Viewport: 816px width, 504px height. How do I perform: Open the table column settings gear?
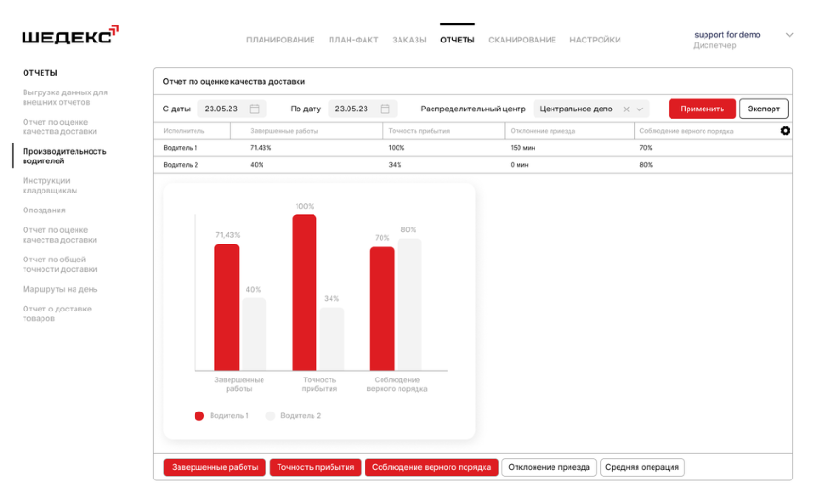pos(785,131)
